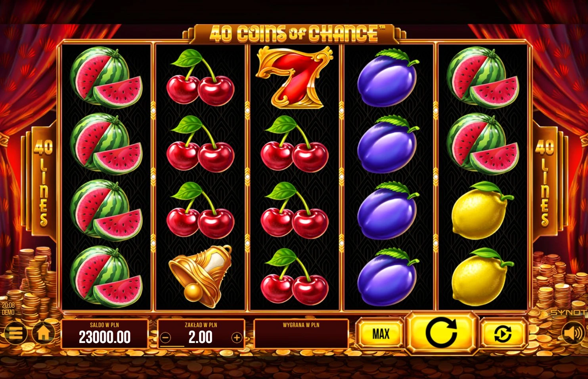Click the right 40 LINES indicator
Screen dimensions: 588x379
pyautogui.click(x=544, y=183)
